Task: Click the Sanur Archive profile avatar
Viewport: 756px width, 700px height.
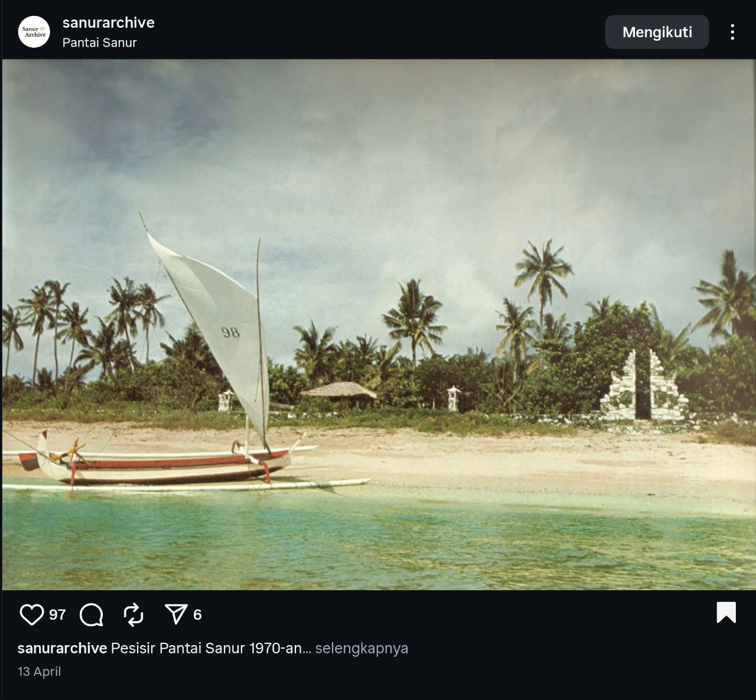Action: tap(34, 32)
